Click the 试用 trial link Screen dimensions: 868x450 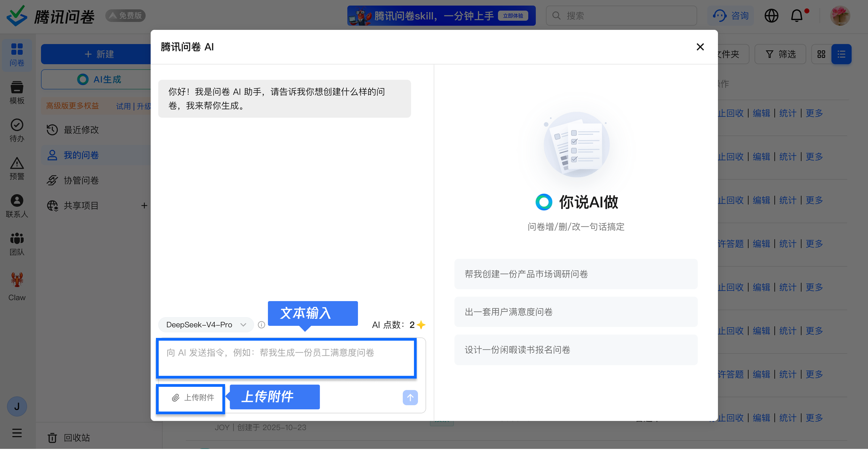(x=123, y=106)
